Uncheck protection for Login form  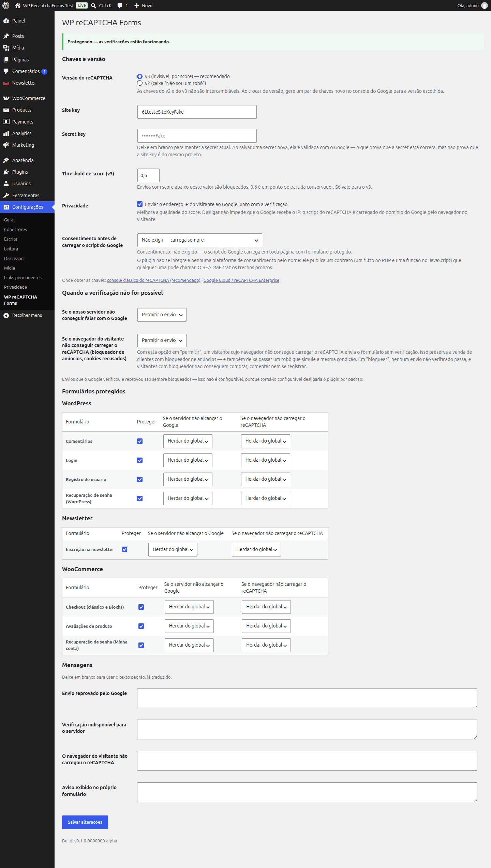[140, 460]
